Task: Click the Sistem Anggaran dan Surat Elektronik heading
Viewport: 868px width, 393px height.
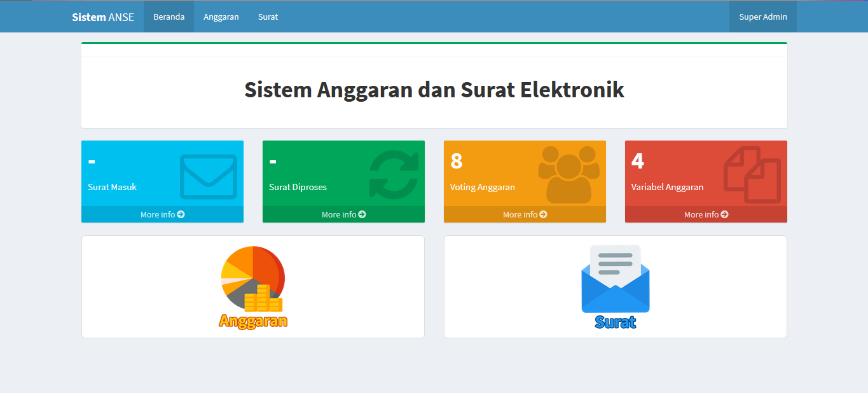Action: pyautogui.click(x=434, y=90)
